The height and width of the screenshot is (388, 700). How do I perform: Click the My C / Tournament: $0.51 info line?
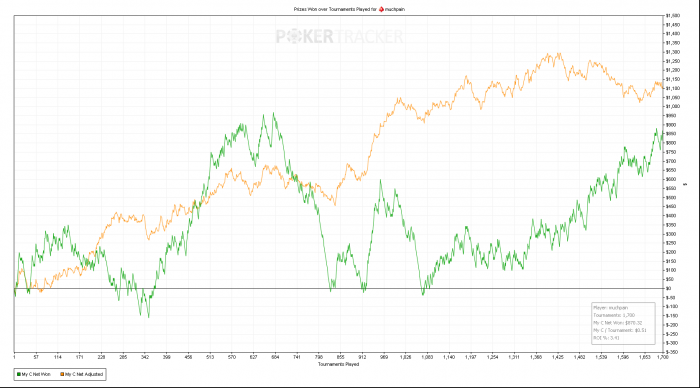[x=620, y=330]
